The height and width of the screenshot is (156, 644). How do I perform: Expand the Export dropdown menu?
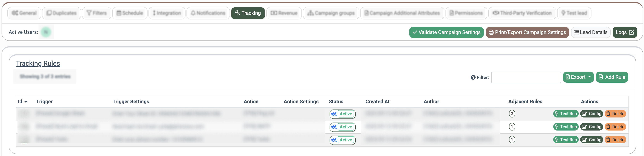tap(578, 77)
